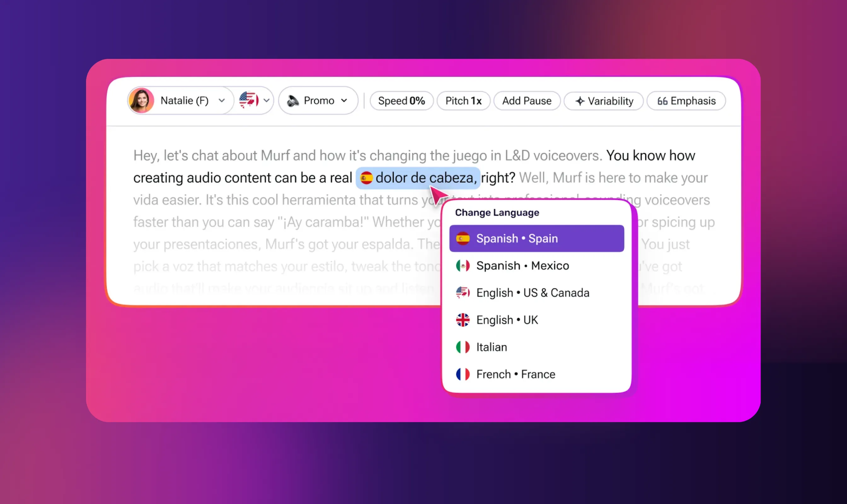The width and height of the screenshot is (847, 504).
Task: Expand the accent flag dropdown
Action: (x=267, y=100)
